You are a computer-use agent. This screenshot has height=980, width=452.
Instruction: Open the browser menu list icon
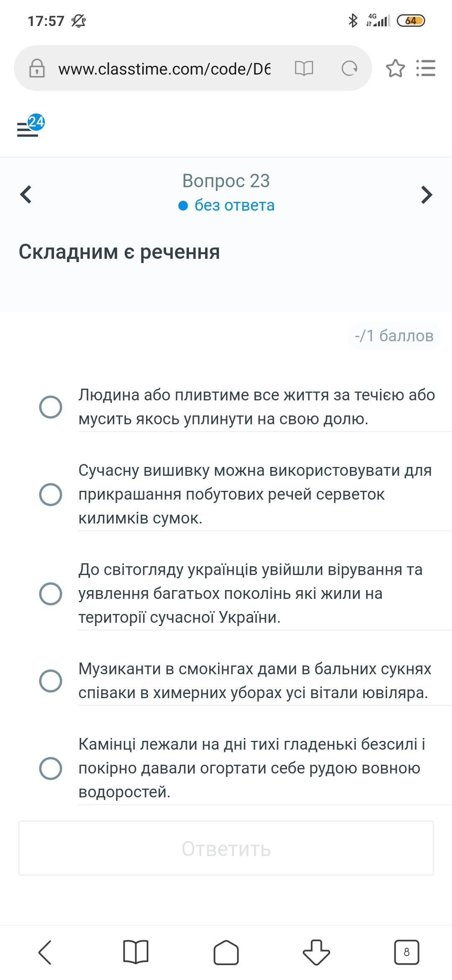[426, 68]
